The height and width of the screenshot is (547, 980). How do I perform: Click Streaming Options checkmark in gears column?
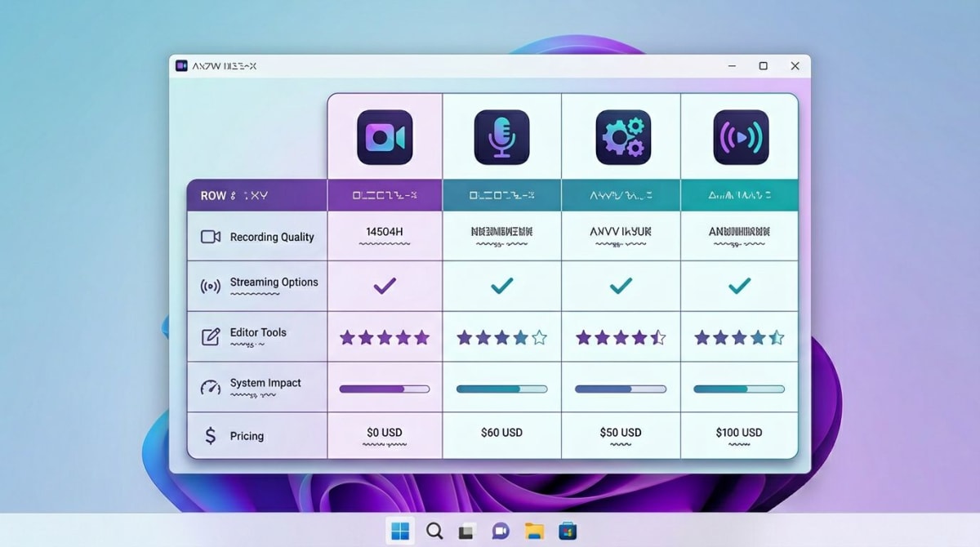(621, 286)
